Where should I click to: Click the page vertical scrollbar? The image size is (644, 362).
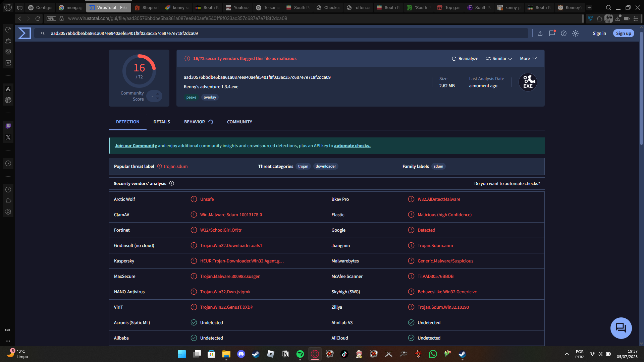point(641,89)
